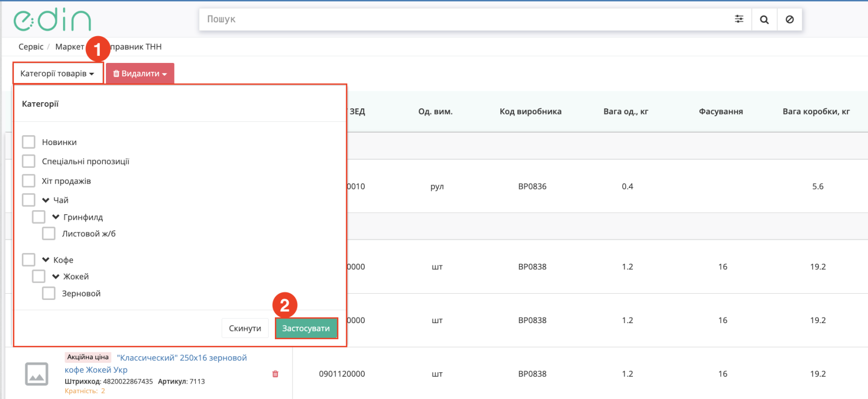Screen dimensions: 868x399
Task: Click the Фасування column header
Action: click(721, 111)
